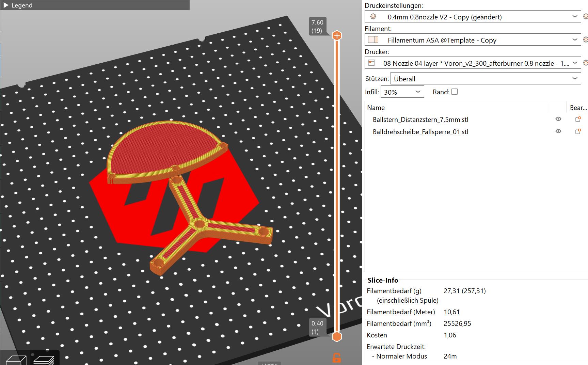
Task: Click the filament length value 10,61
Action: coord(452,312)
